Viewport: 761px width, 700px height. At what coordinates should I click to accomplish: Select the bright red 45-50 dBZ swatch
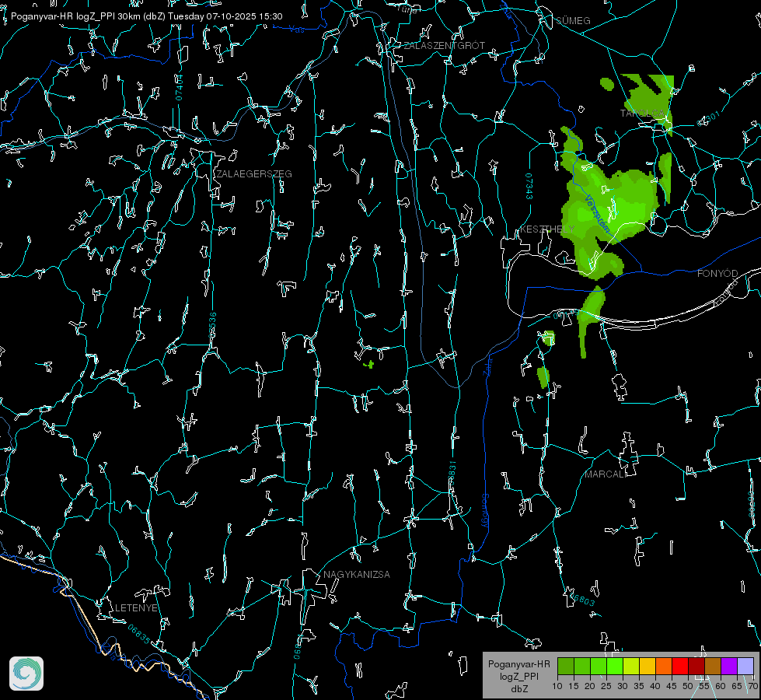tap(680, 666)
